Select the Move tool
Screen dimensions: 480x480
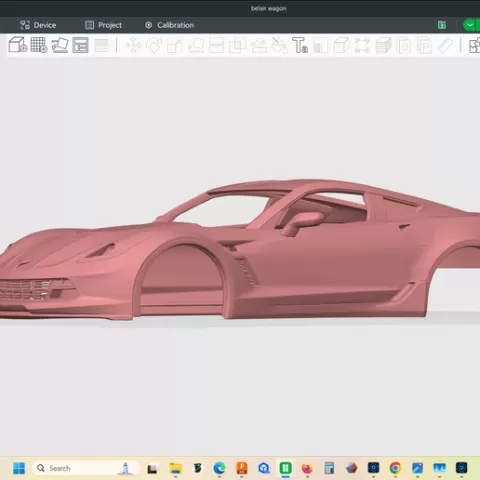[133, 45]
